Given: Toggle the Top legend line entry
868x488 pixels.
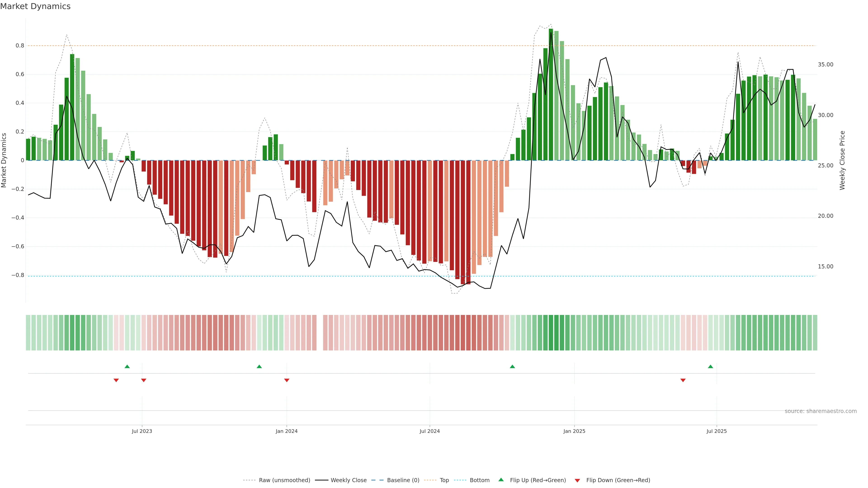Looking at the screenshot, I should (444, 480).
